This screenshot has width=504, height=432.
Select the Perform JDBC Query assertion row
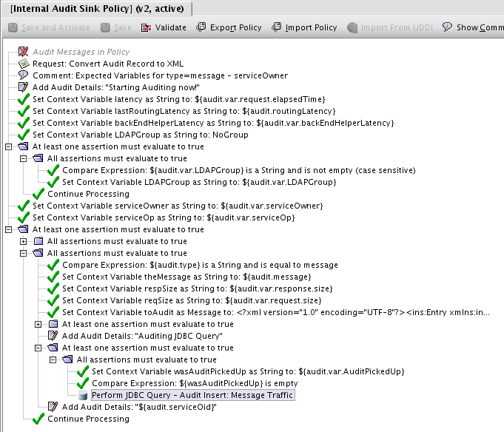pyautogui.click(x=192, y=395)
